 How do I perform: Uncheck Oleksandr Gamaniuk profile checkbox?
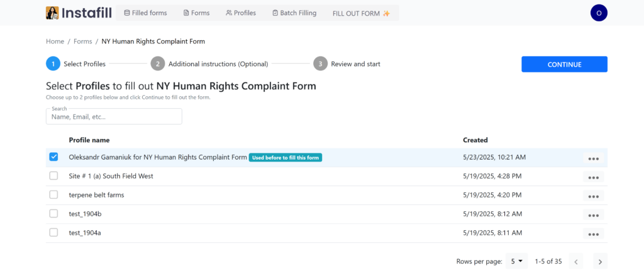point(53,157)
